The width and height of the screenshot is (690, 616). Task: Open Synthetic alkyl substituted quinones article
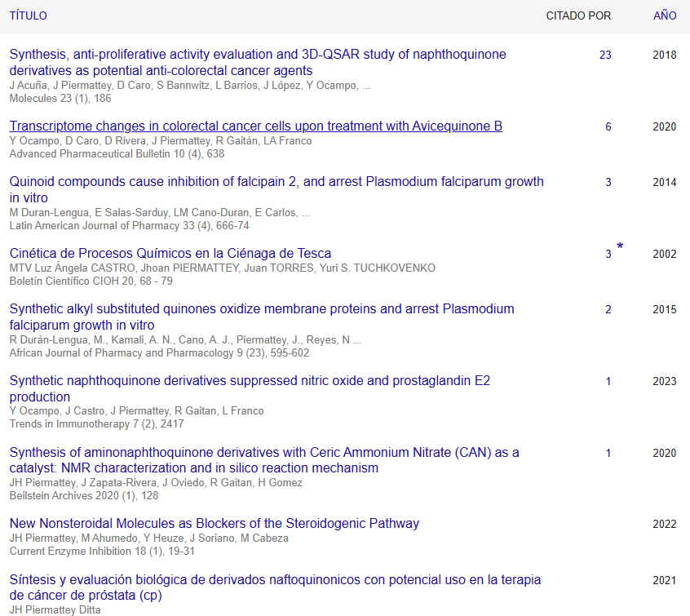[x=262, y=317]
